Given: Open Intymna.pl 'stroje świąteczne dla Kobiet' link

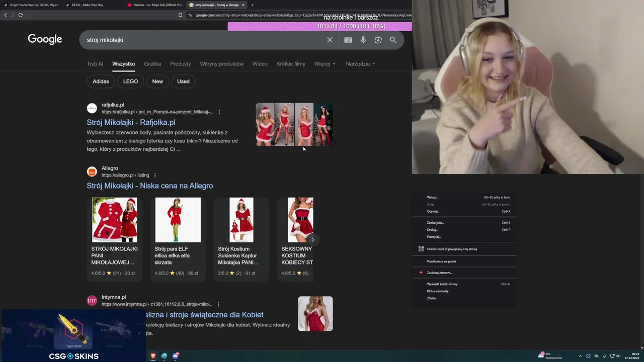Looking at the screenshot, I should coord(204,315).
